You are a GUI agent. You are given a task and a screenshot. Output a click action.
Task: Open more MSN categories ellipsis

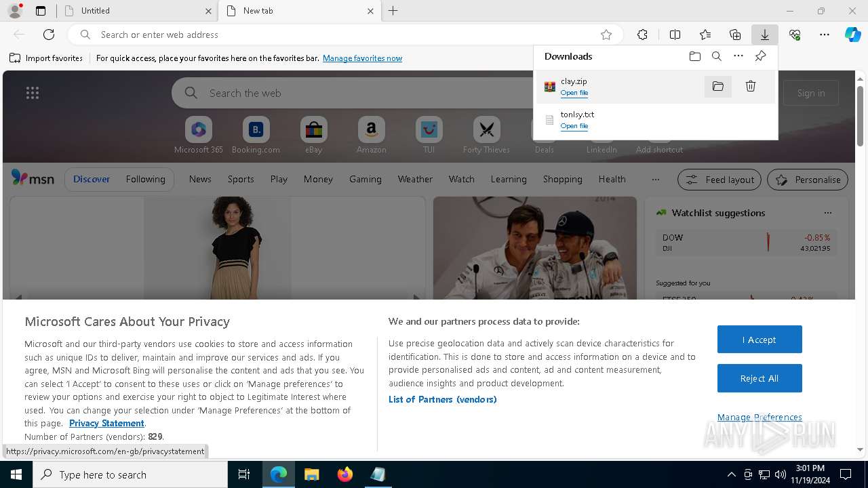pyautogui.click(x=655, y=179)
